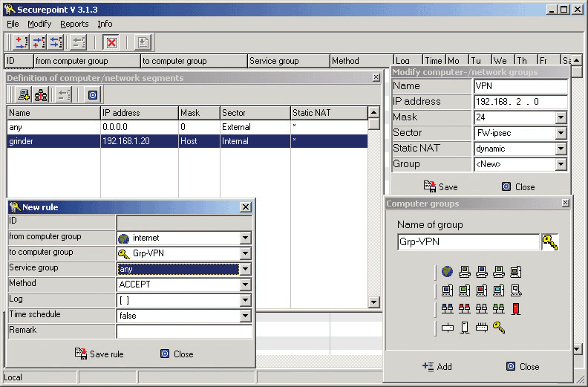Screen dimensions: 588x387
Task: Open the Reports menu
Action: (74, 24)
